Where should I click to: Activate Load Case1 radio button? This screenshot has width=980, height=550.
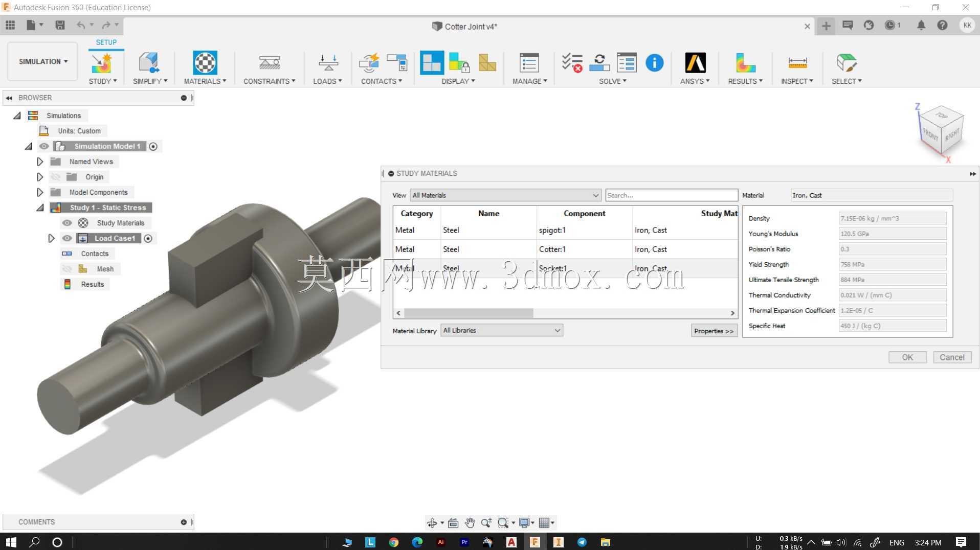pos(148,238)
